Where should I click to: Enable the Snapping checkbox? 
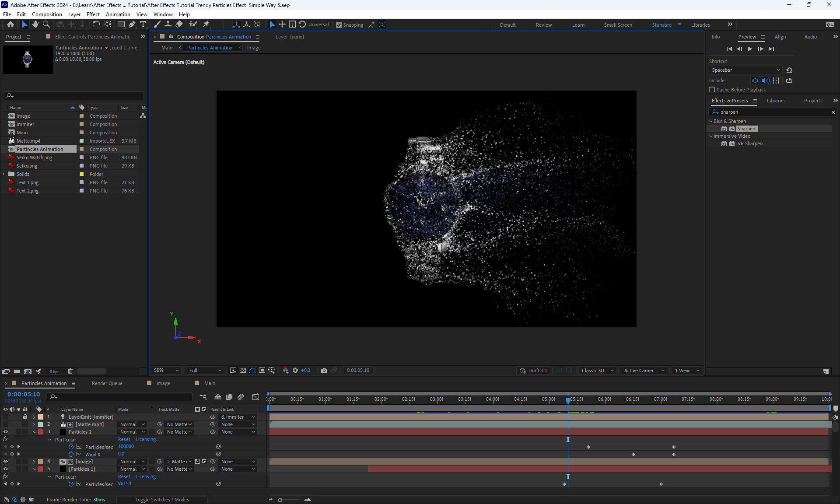point(339,25)
